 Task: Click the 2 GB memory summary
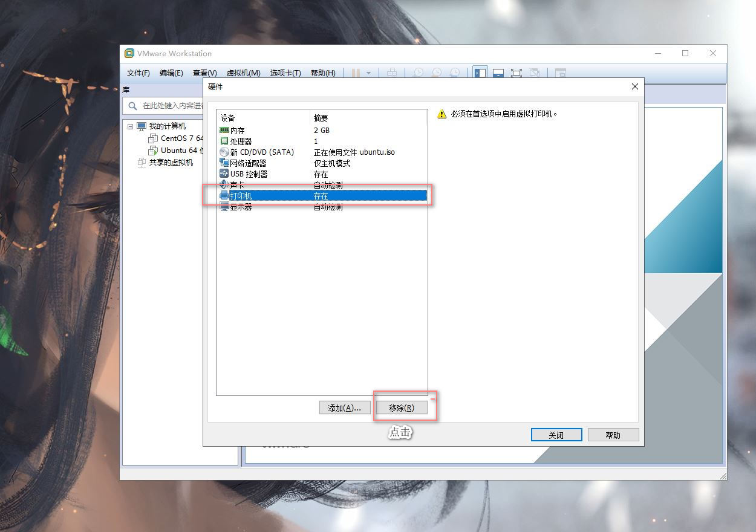pos(322,131)
